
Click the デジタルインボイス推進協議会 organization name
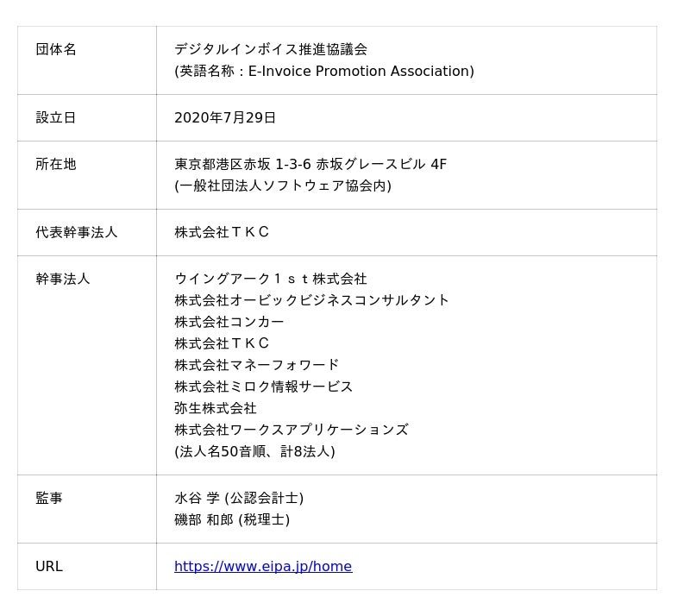point(271,50)
